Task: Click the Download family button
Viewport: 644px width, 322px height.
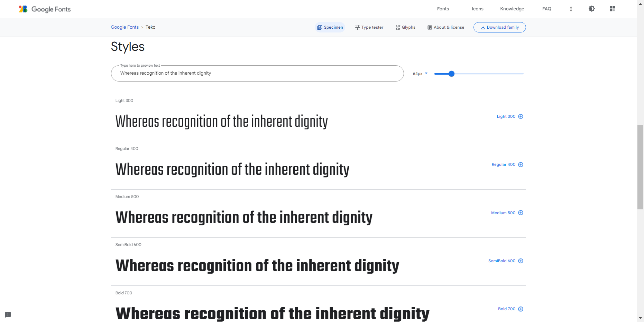Action: 499,27
